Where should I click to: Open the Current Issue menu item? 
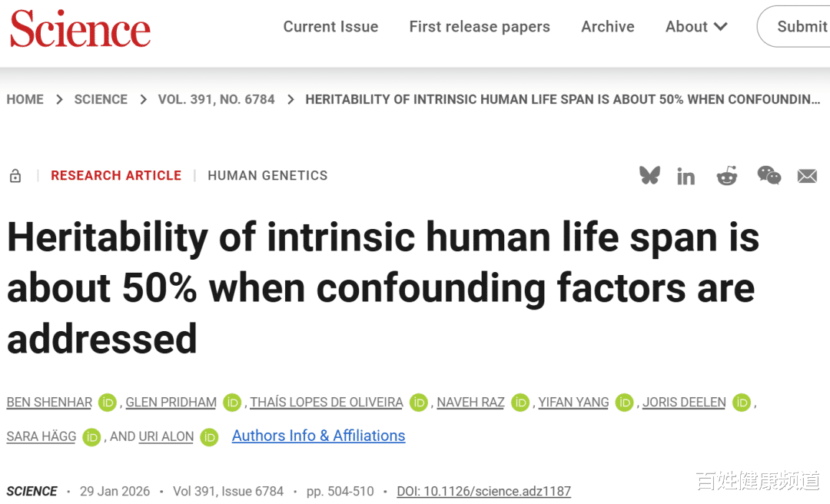click(330, 27)
